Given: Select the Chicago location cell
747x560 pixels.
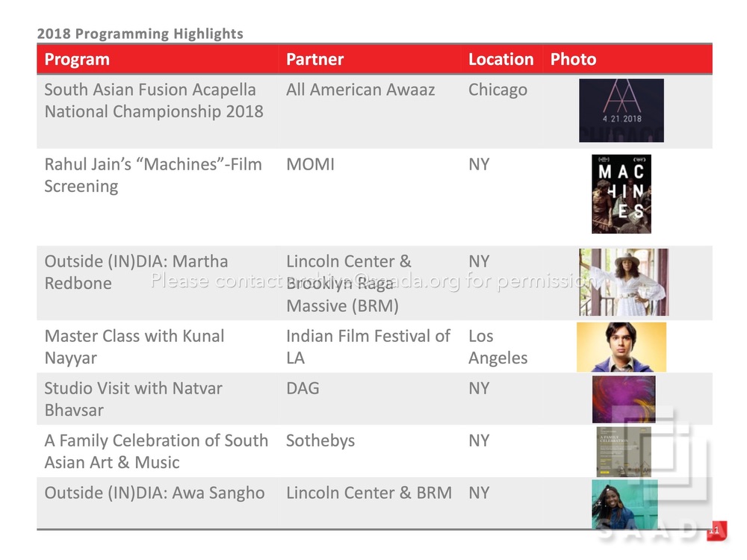Looking at the screenshot, I should pos(498,90).
